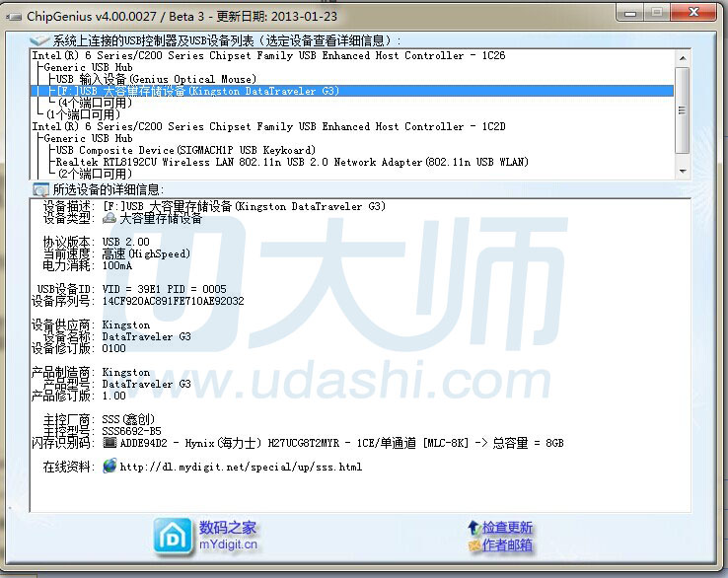The height and width of the screenshot is (578, 728).
Task: Click the 设备描述 [F:]USB value line
Action: coord(244,206)
